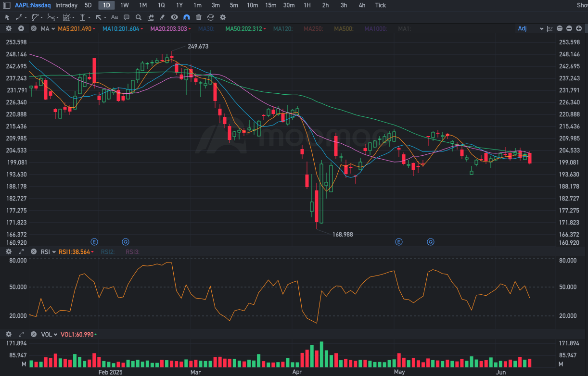Select the eraser drawing tool
Image resolution: width=588 pixels, height=376 pixels.
(163, 17)
